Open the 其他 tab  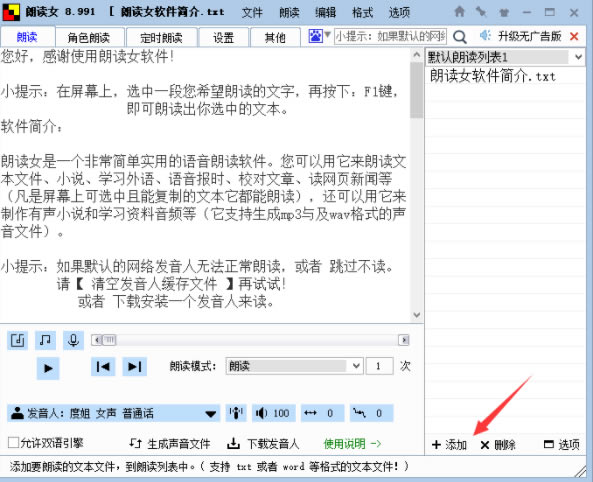(275, 37)
